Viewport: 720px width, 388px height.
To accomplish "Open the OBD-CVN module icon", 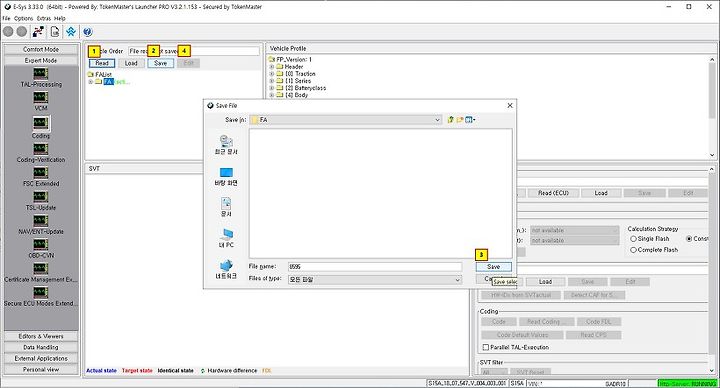I will coord(40,244).
